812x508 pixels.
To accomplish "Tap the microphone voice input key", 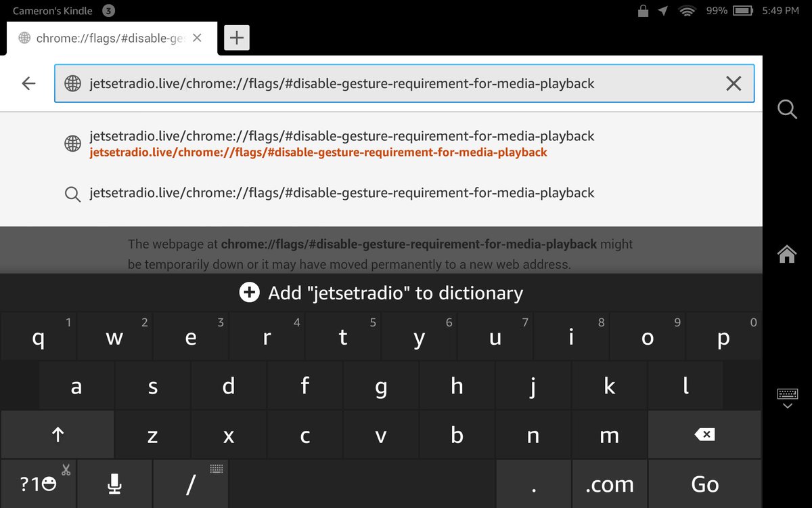I will 114,484.
